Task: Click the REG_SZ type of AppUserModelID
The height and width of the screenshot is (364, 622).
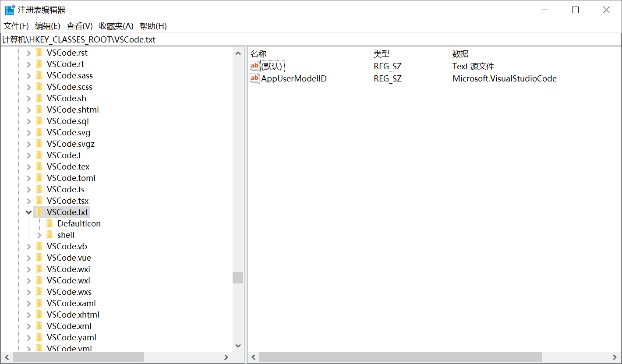Action: point(388,79)
